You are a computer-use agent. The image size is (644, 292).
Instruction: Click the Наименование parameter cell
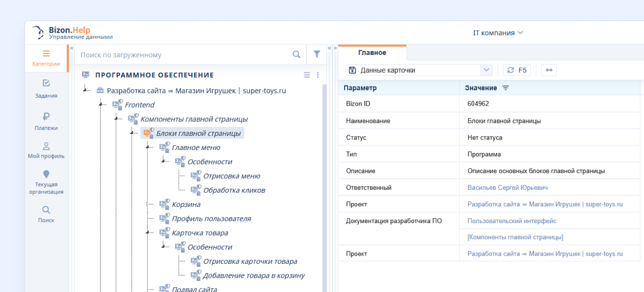pyautogui.click(x=399, y=121)
